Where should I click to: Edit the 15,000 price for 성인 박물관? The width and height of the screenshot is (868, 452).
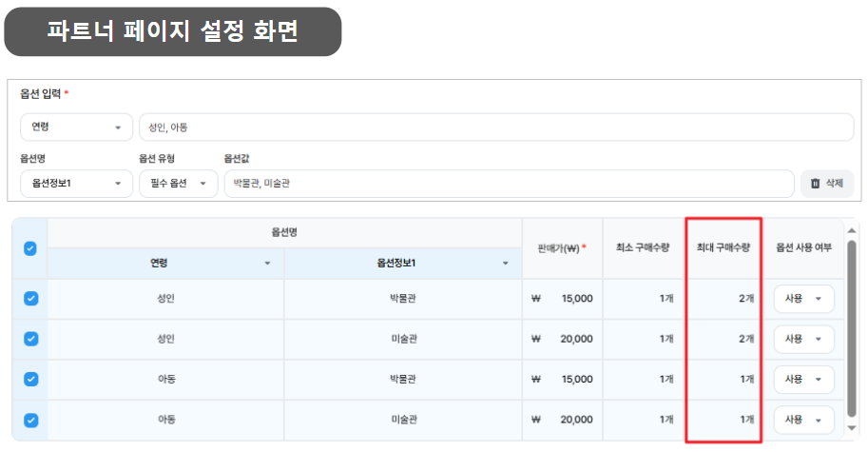click(576, 299)
